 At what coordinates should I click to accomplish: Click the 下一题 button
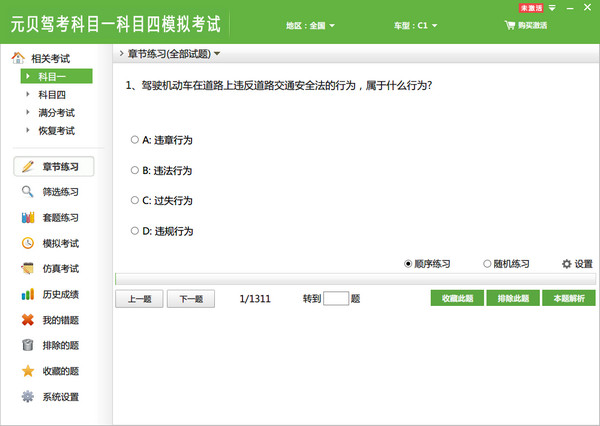191,298
